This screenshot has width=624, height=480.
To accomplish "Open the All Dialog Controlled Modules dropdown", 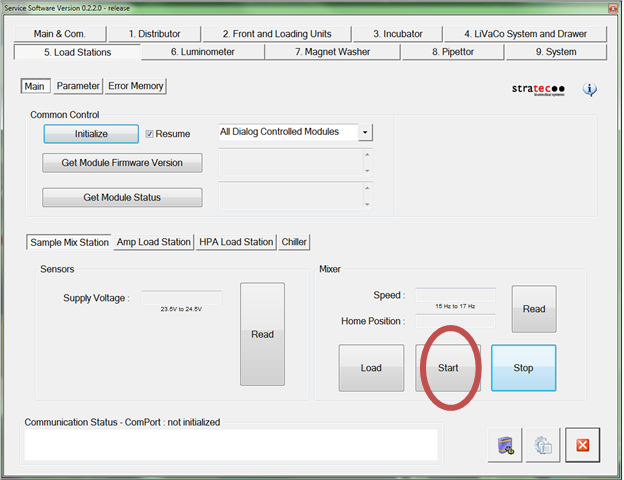I will pos(365,132).
